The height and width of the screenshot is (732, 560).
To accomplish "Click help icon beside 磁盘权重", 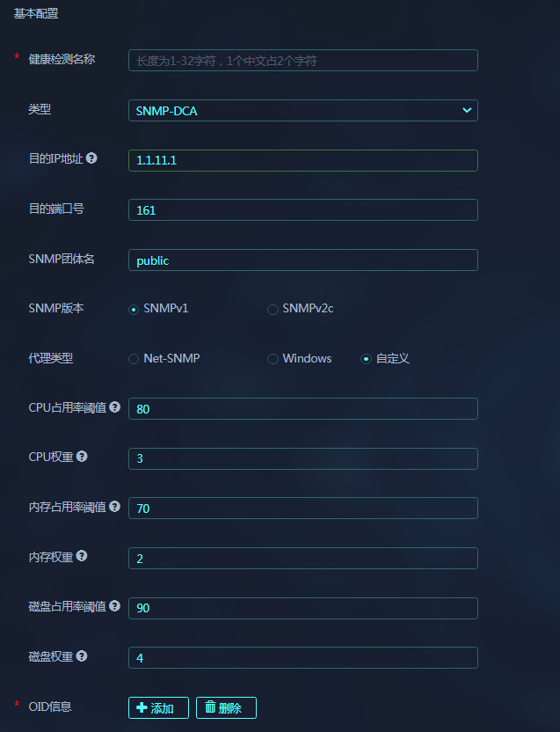I will pos(82,655).
